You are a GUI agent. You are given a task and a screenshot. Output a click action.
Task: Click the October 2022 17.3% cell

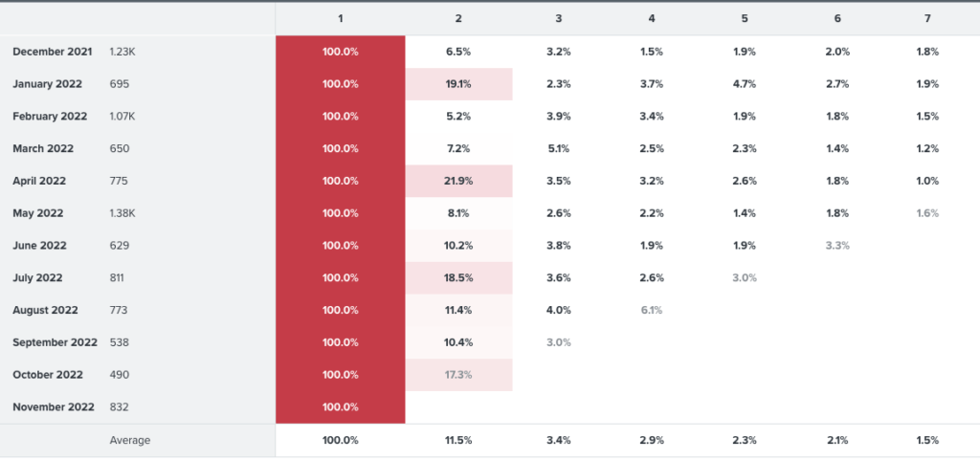(x=458, y=375)
